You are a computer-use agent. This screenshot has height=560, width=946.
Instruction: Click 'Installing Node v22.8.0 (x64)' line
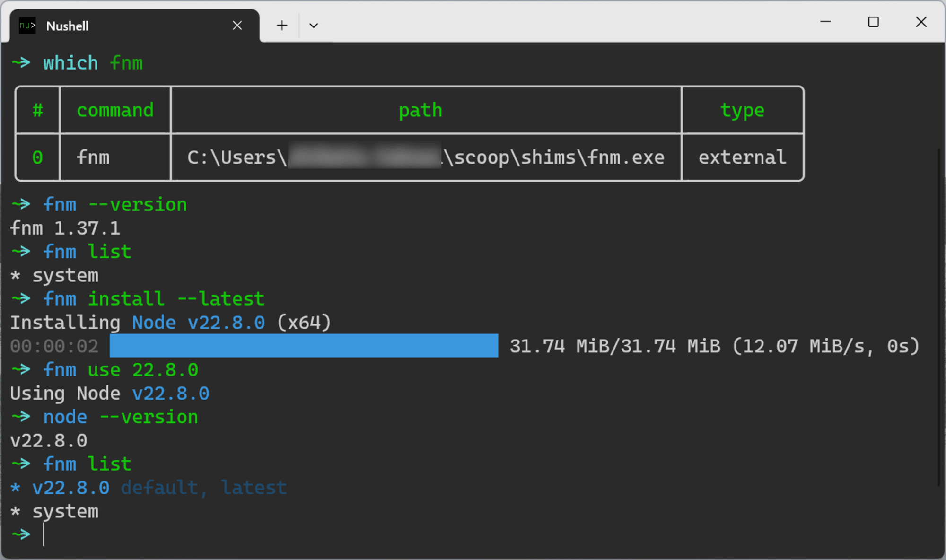[x=170, y=323]
